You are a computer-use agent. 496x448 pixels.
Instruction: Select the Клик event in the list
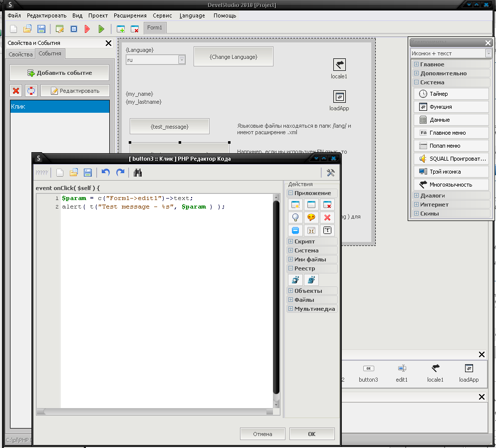coord(60,107)
